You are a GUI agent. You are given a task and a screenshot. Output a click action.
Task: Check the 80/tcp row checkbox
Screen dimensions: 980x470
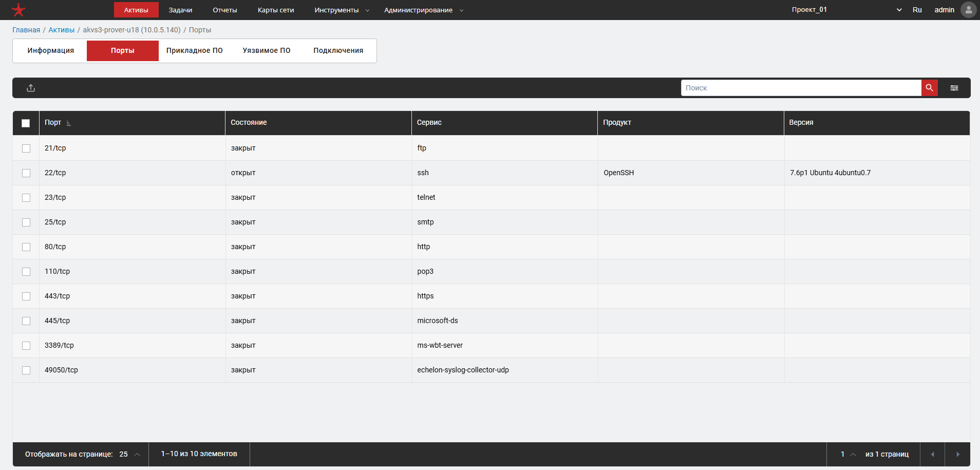[x=26, y=247]
